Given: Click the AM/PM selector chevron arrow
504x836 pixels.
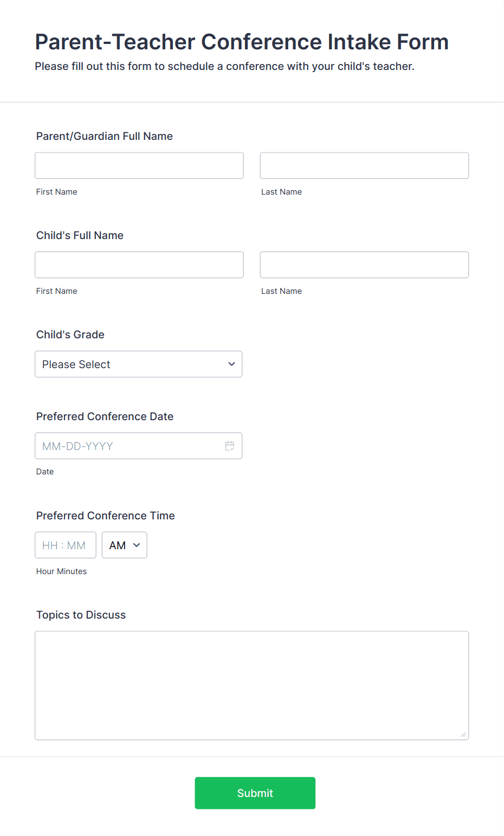Looking at the screenshot, I should click(x=137, y=545).
